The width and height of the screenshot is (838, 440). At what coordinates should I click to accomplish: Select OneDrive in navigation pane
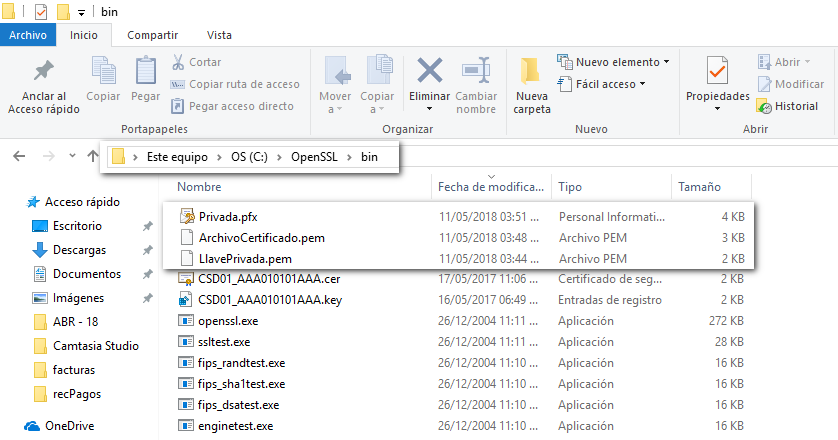(69, 426)
